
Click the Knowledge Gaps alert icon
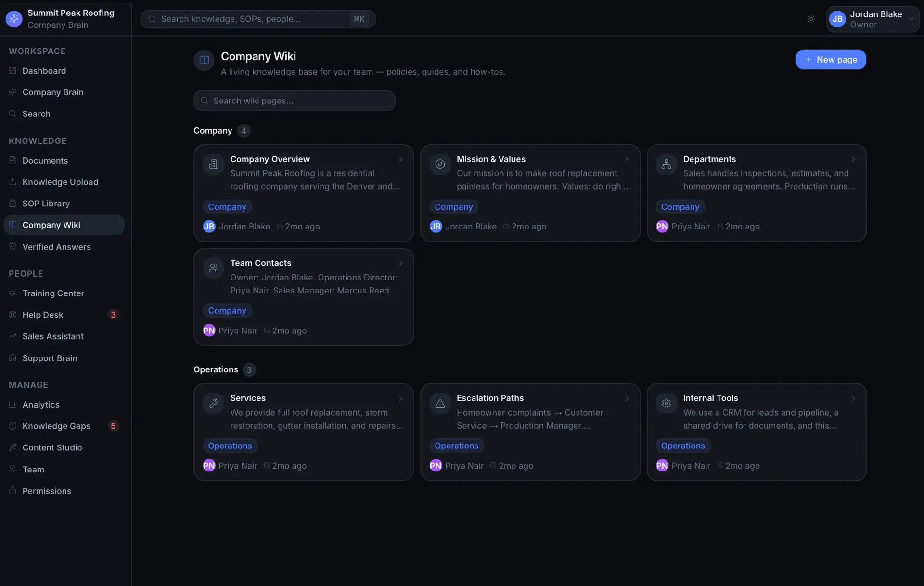tap(13, 426)
